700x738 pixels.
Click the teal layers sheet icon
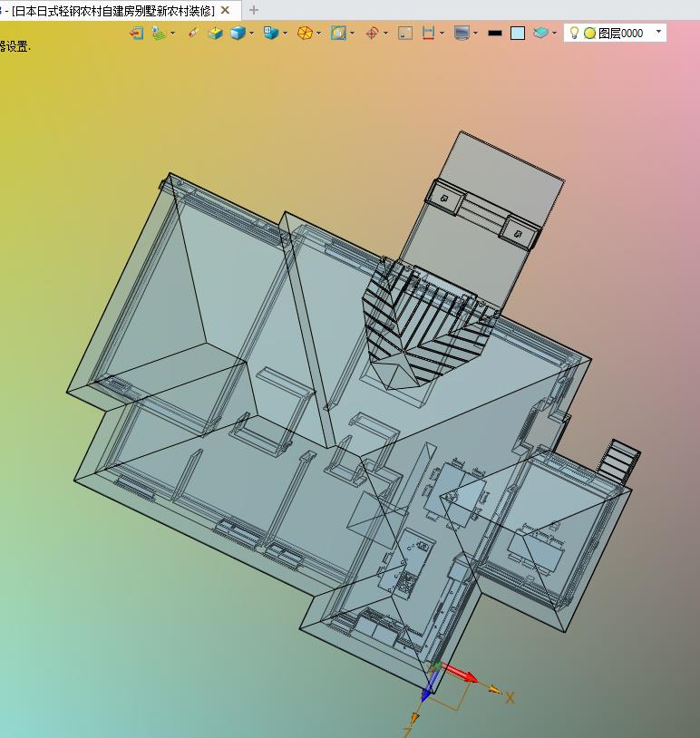point(541,33)
